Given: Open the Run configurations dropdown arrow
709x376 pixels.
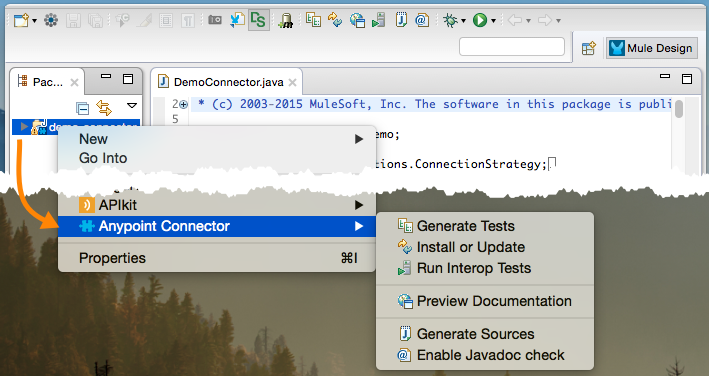Looking at the screenshot, I should point(493,21).
